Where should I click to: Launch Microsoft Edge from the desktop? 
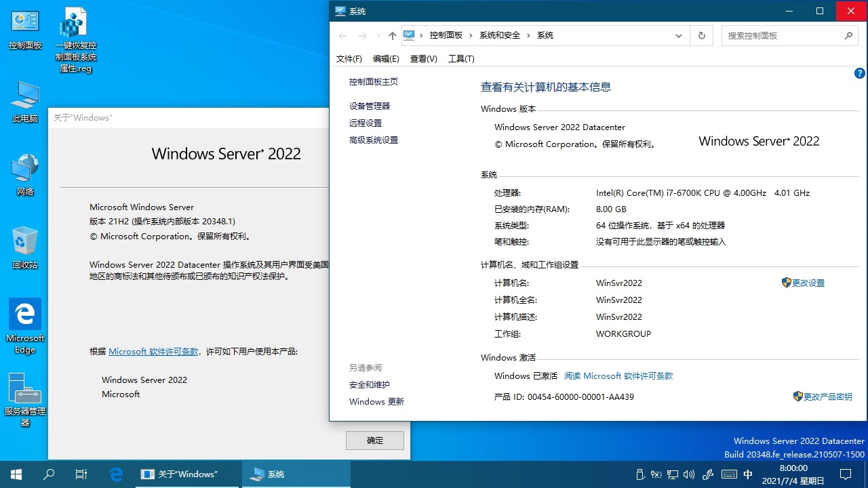point(25,319)
